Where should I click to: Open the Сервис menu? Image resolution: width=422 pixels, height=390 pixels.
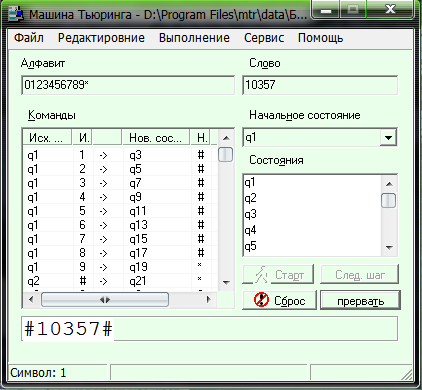point(264,38)
